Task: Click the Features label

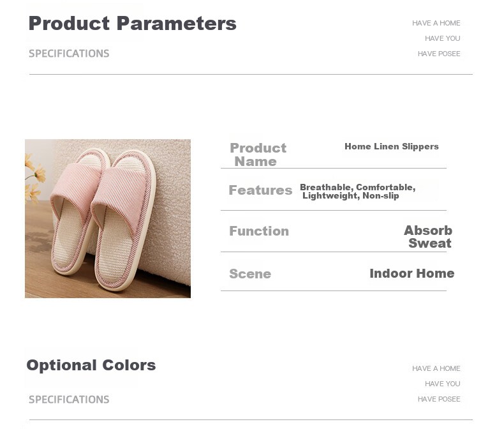Action: [x=260, y=190]
